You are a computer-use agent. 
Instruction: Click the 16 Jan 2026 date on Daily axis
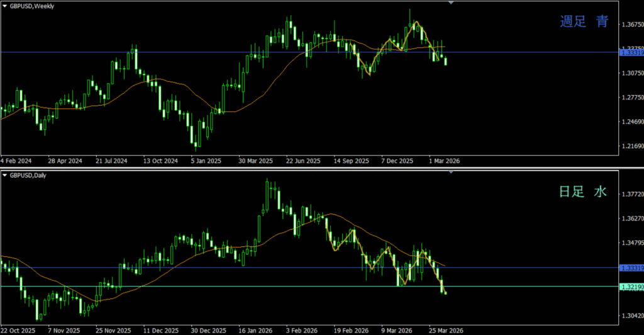coord(254,330)
